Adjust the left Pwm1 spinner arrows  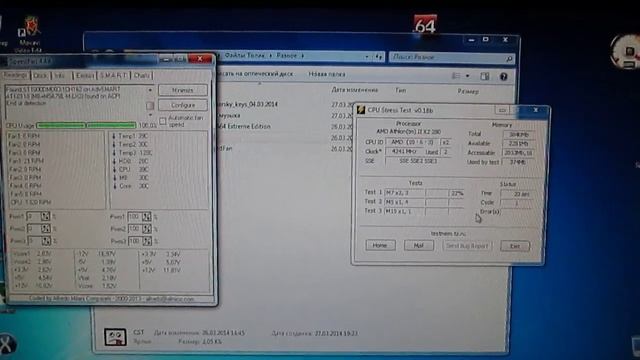point(45,216)
